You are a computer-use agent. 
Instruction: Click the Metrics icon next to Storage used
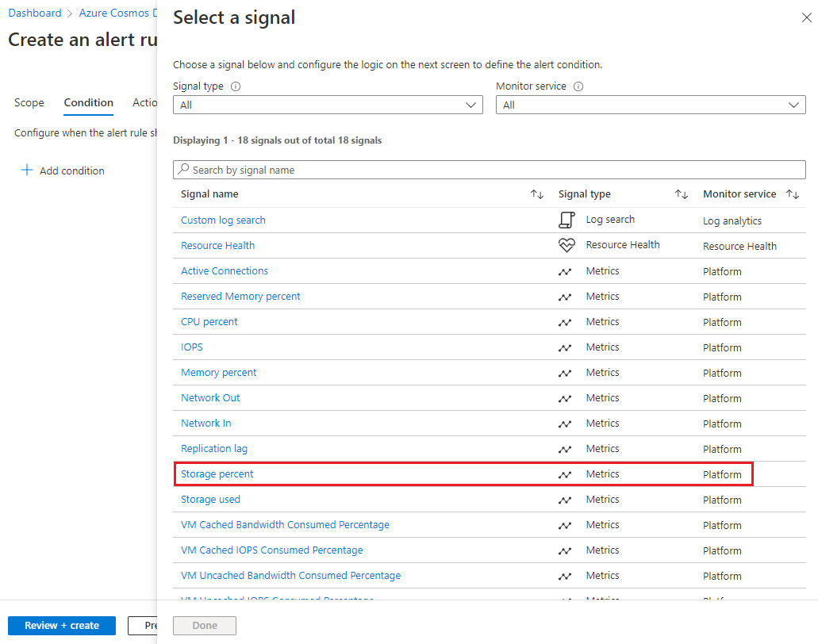[x=565, y=500]
